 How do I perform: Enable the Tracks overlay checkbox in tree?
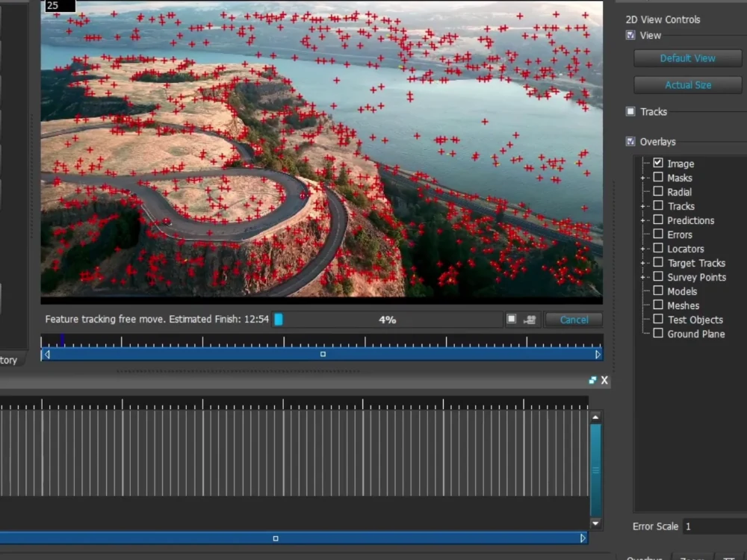tap(658, 206)
